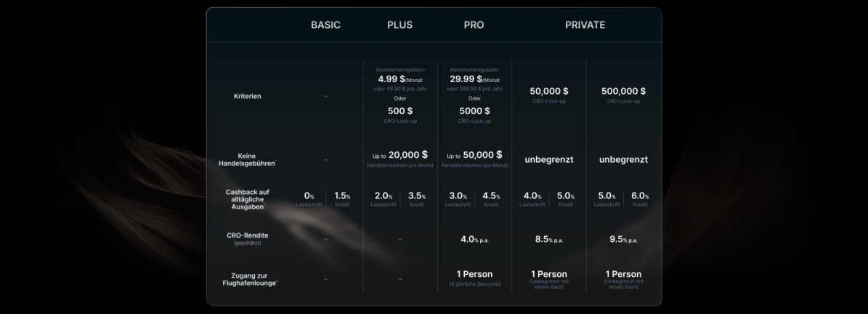The height and width of the screenshot is (314, 868).
Task: Click the 9.5% p.a. CRO yield value
Action: tap(623, 238)
